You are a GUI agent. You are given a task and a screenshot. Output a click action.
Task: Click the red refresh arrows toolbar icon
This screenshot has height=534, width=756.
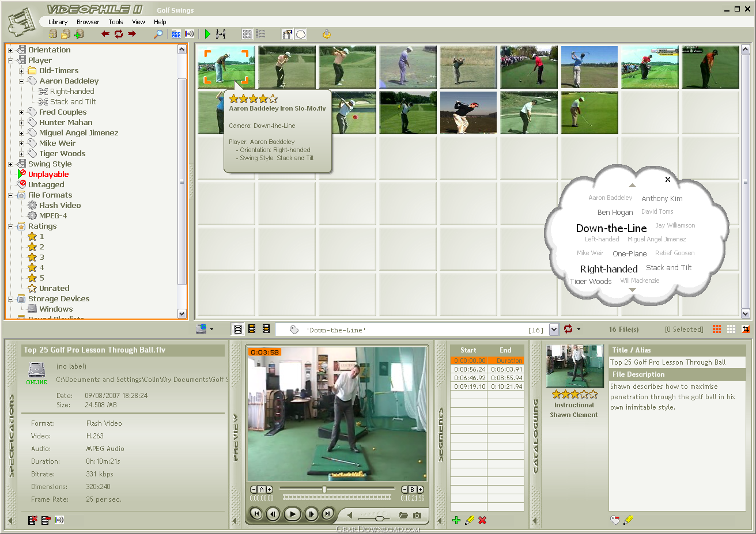[119, 34]
